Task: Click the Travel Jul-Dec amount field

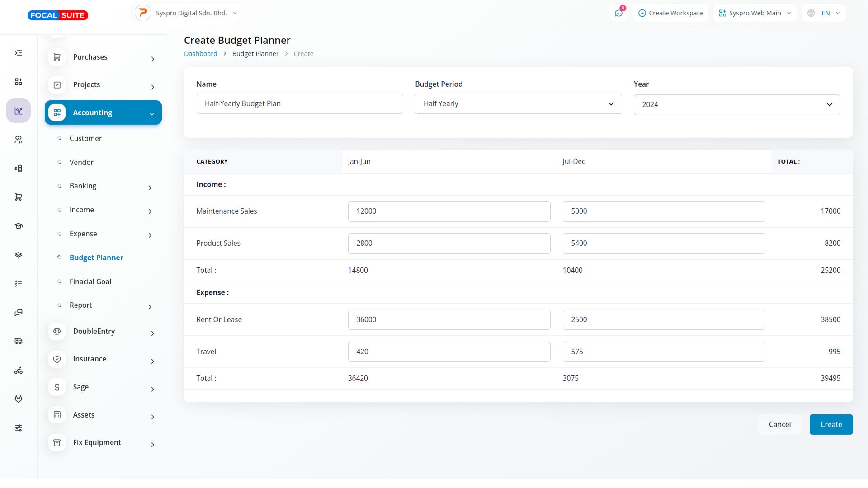Action: [663, 352]
